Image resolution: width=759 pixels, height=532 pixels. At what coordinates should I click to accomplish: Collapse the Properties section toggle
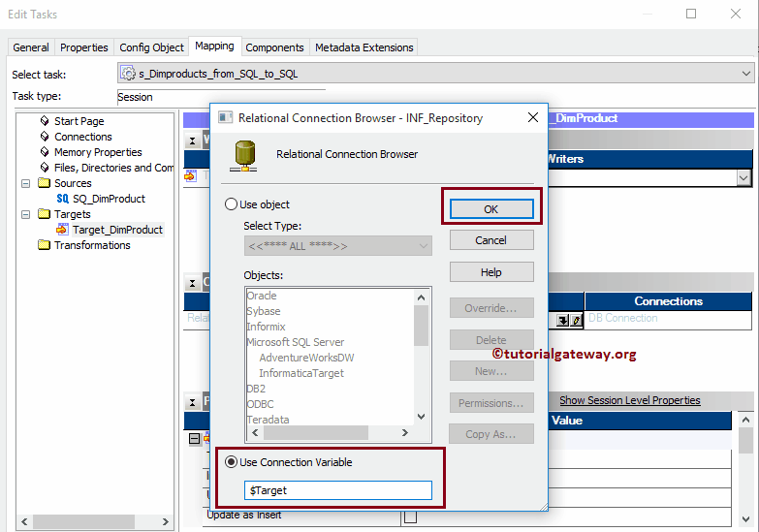[192, 402]
